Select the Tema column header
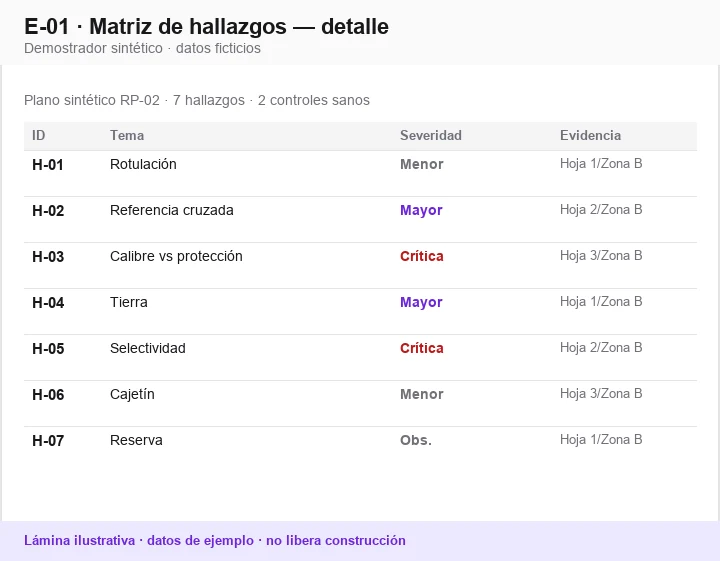The width and height of the screenshot is (720, 561). click(127, 135)
